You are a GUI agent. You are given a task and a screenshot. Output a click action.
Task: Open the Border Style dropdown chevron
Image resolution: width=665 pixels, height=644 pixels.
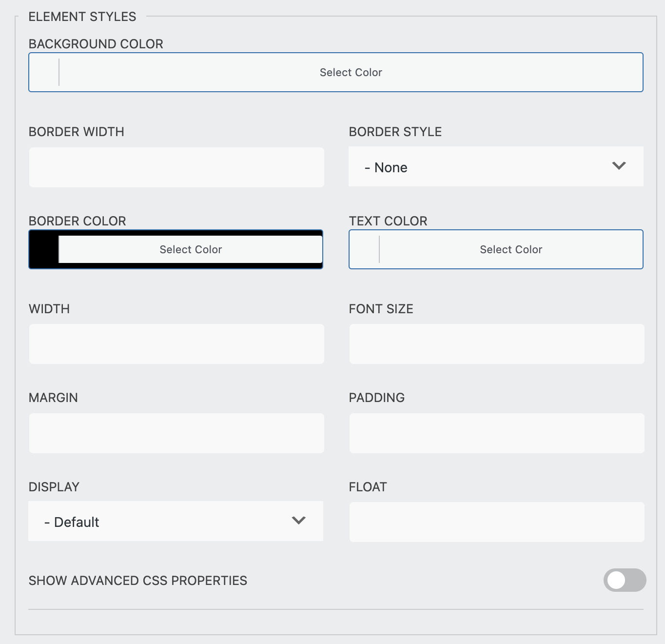point(619,166)
